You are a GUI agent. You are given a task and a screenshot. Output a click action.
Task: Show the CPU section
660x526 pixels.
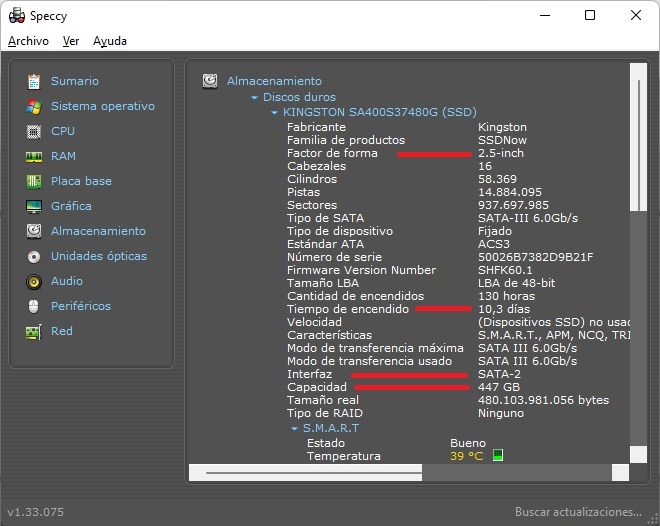click(x=63, y=131)
